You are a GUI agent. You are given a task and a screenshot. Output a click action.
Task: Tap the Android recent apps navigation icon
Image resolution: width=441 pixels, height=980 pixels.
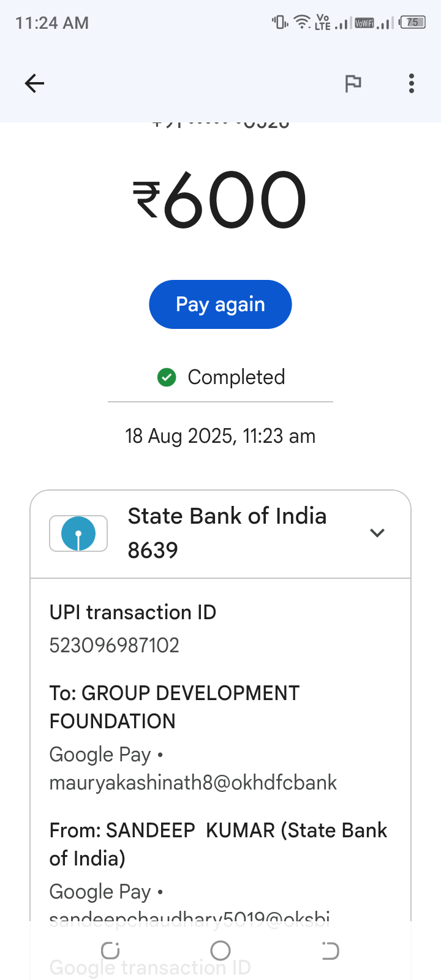pyautogui.click(x=110, y=951)
